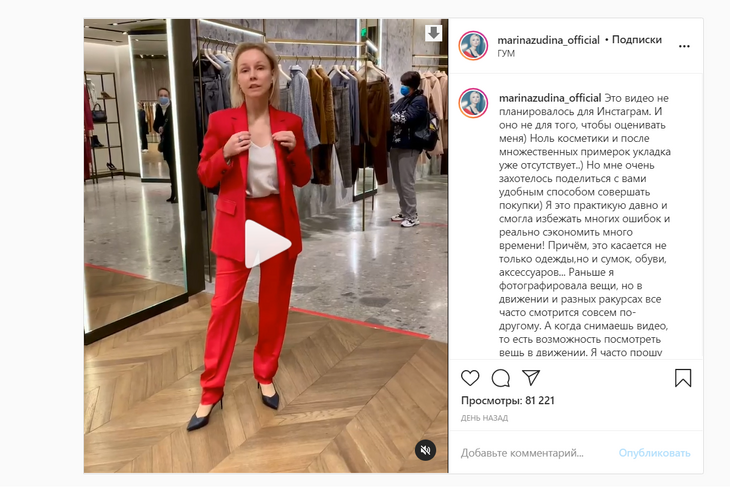
Task: View the Просмотры: 81 221 view count
Action: coord(507,400)
